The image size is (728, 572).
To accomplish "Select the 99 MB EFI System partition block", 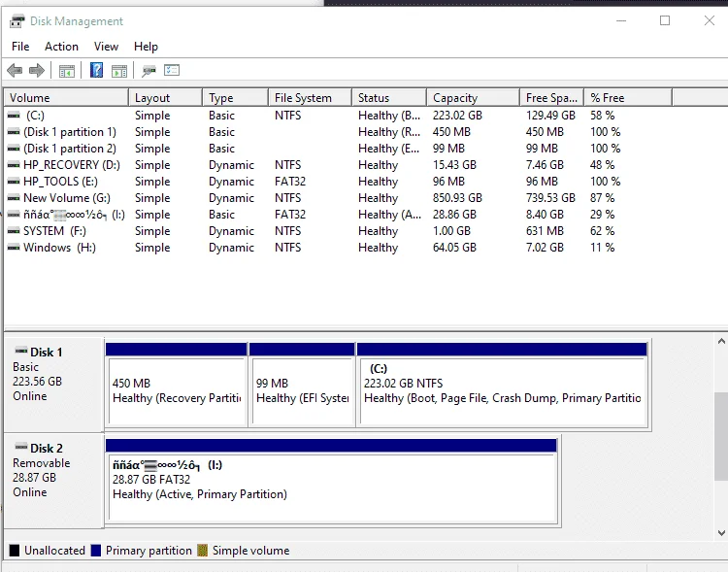I will click(302, 385).
